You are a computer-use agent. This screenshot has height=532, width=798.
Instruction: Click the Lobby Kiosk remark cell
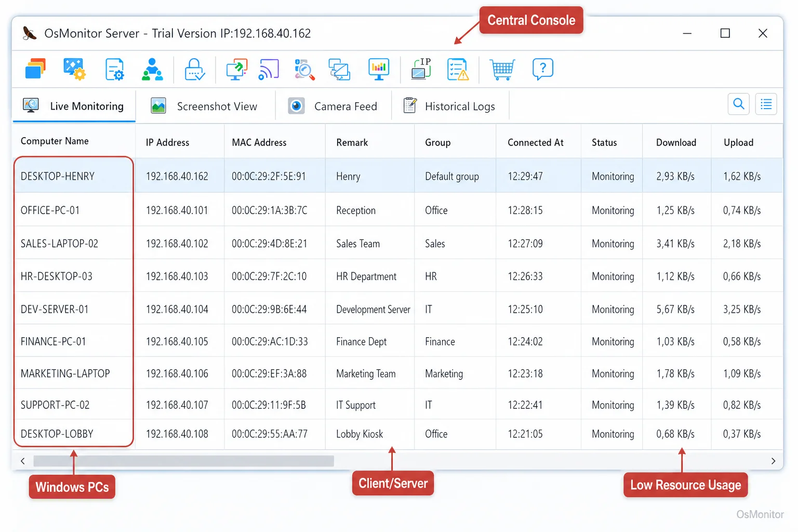point(360,434)
